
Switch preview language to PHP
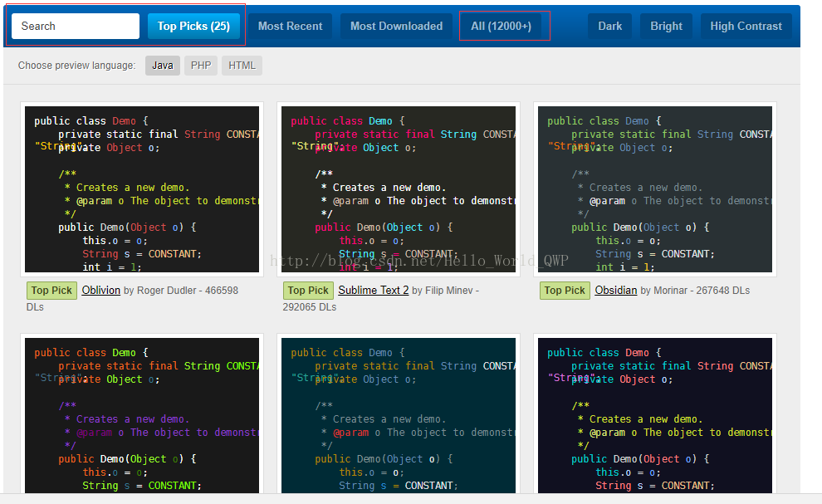pyautogui.click(x=201, y=66)
